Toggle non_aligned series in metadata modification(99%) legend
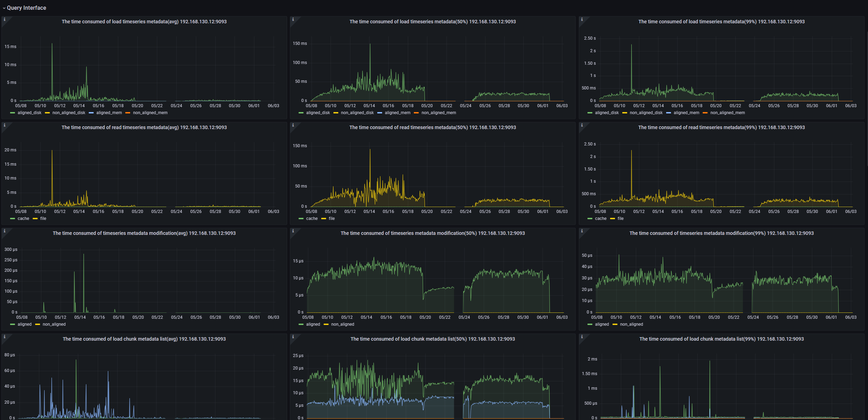This screenshot has height=420, width=868. coord(631,324)
